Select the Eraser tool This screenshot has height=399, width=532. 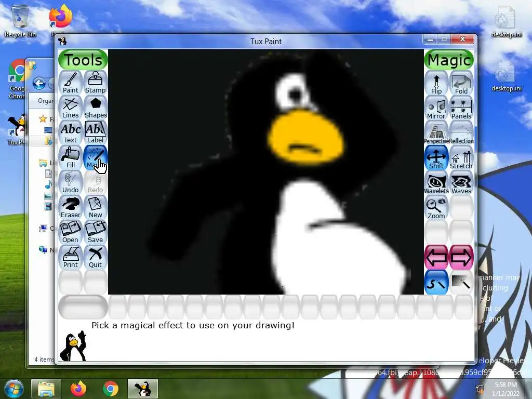point(71,207)
